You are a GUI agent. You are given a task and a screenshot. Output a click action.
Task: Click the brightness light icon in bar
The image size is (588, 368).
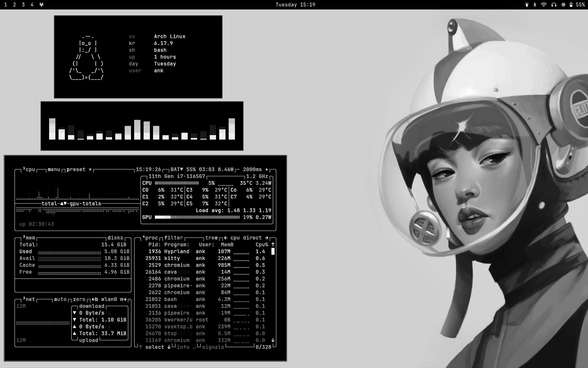click(x=527, y=5)
